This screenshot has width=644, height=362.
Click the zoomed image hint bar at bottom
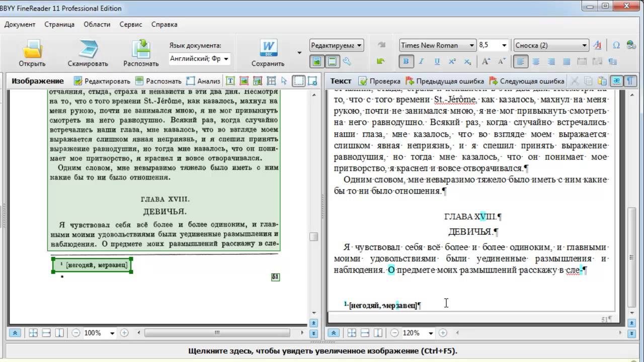pos(322,351)
